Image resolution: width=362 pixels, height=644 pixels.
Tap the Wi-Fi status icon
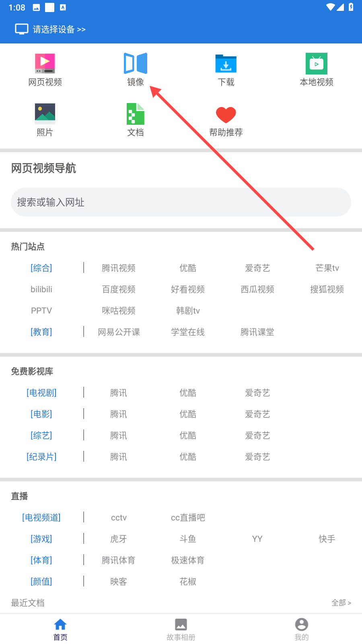click(x=331, y=7)
